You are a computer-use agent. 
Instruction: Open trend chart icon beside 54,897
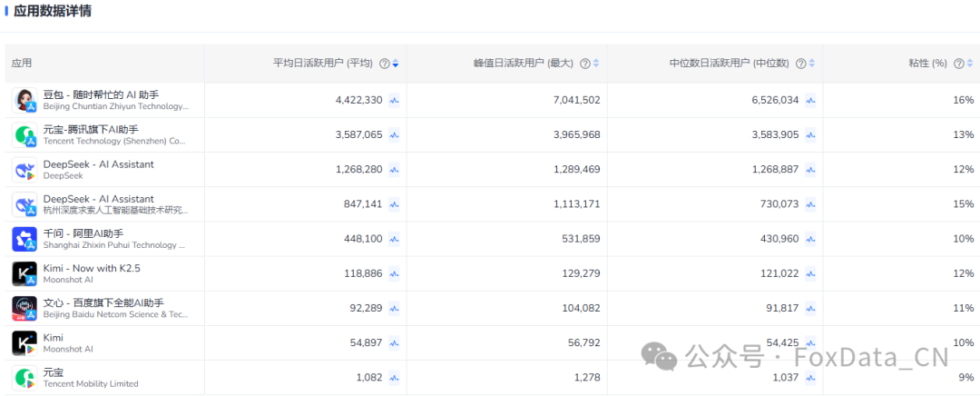tap(394, 342)
